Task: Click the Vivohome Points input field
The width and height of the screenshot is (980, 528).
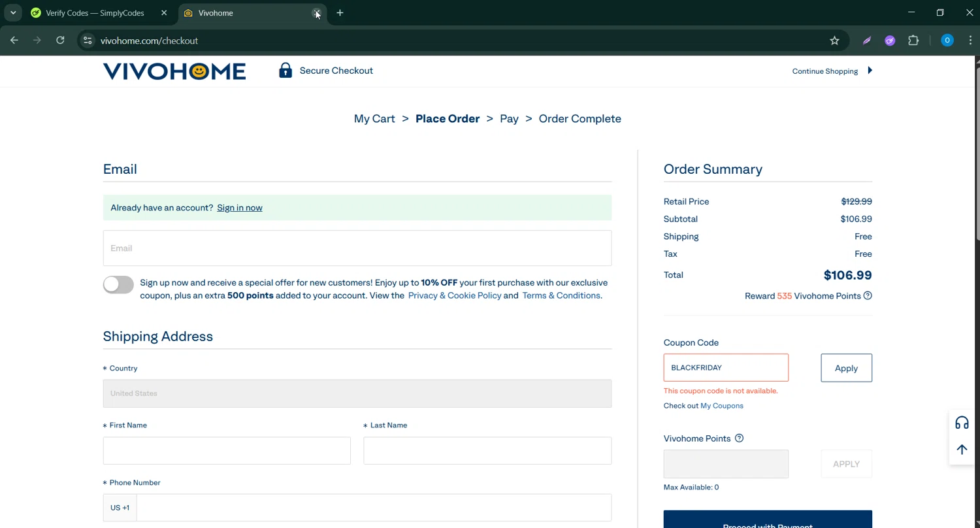Action: point(726,464)
